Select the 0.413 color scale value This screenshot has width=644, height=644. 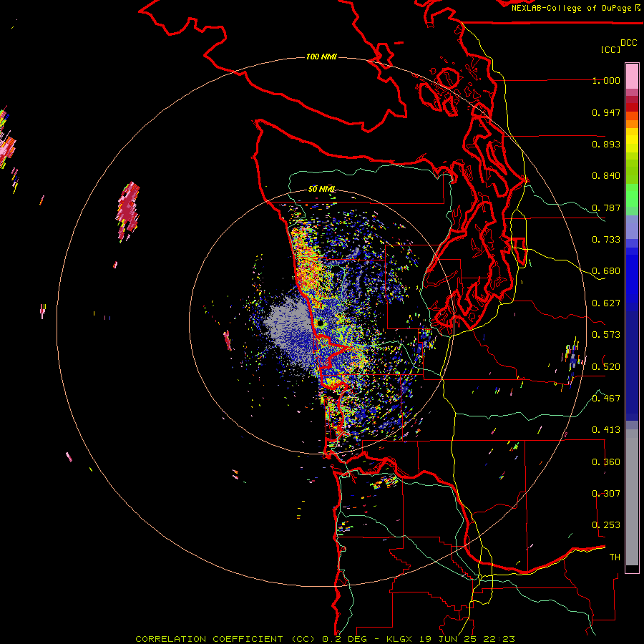pyautogui.click(x=606, y=430)
